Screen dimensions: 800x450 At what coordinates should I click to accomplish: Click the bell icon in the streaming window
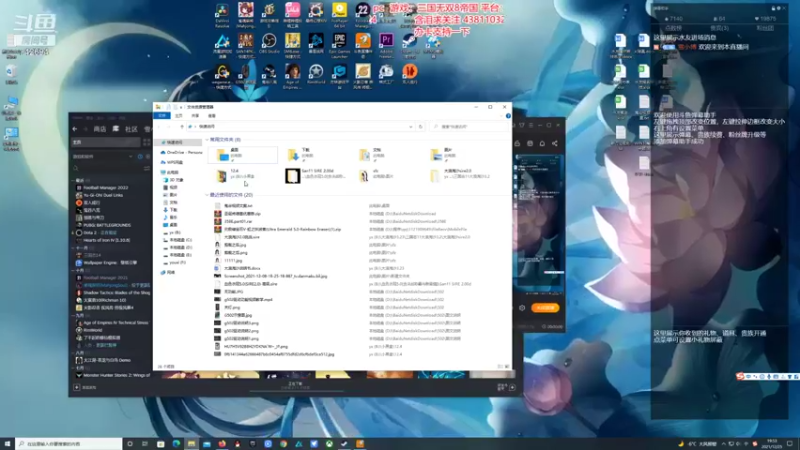[542, 144]
